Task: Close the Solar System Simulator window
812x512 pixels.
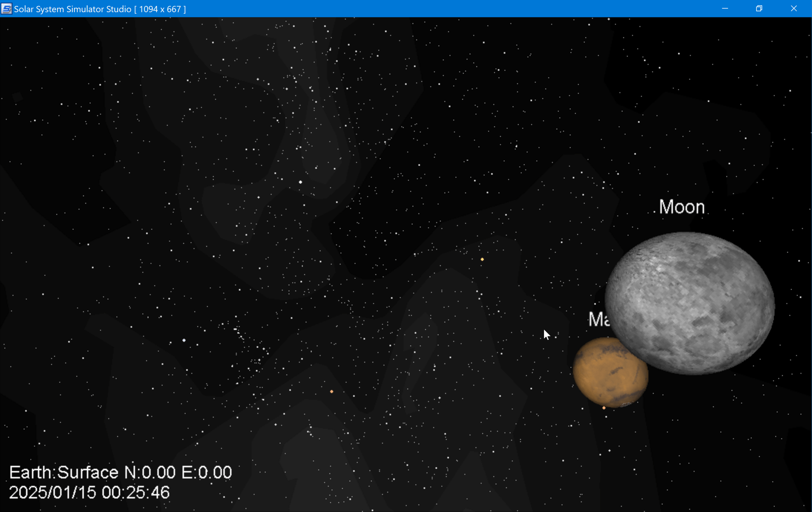Action: [x=794, y=9]
